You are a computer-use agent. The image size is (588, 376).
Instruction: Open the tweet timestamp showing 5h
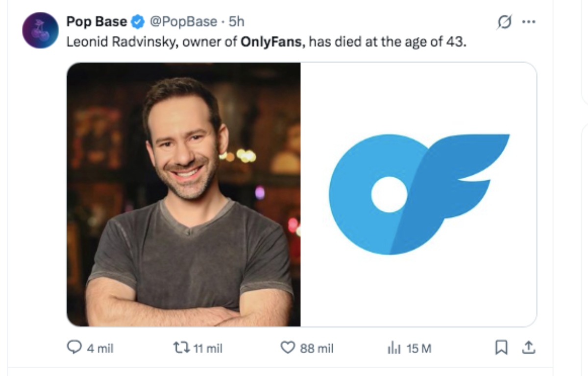click(235, 22)
